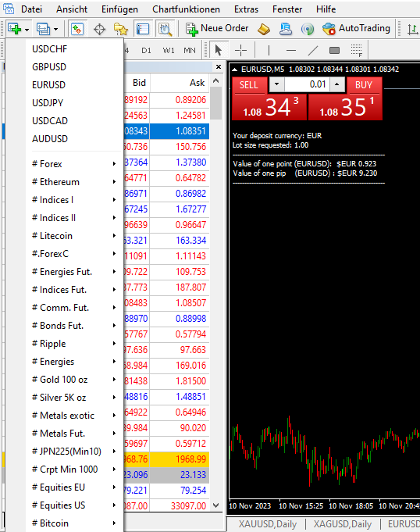Click the Neue Order button
Image resolution: width=420 pixels, height=532 pixels.
tap(217, 29)
